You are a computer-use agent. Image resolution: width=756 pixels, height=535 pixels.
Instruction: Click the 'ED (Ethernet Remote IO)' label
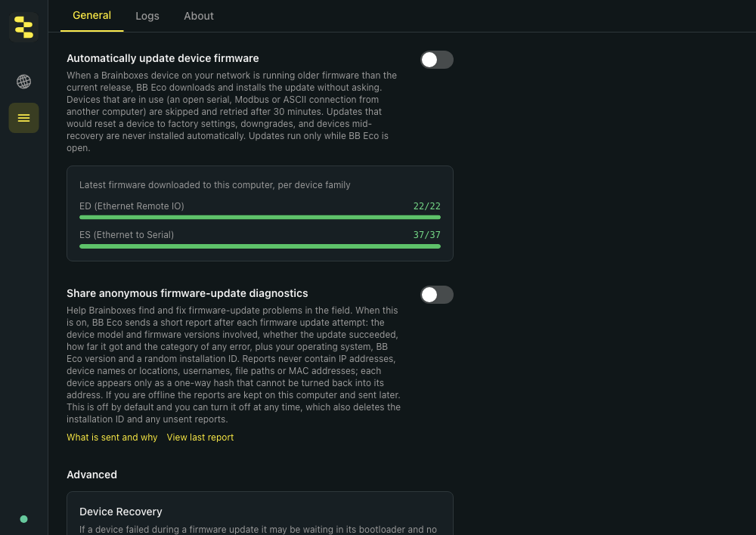(132, 206)
